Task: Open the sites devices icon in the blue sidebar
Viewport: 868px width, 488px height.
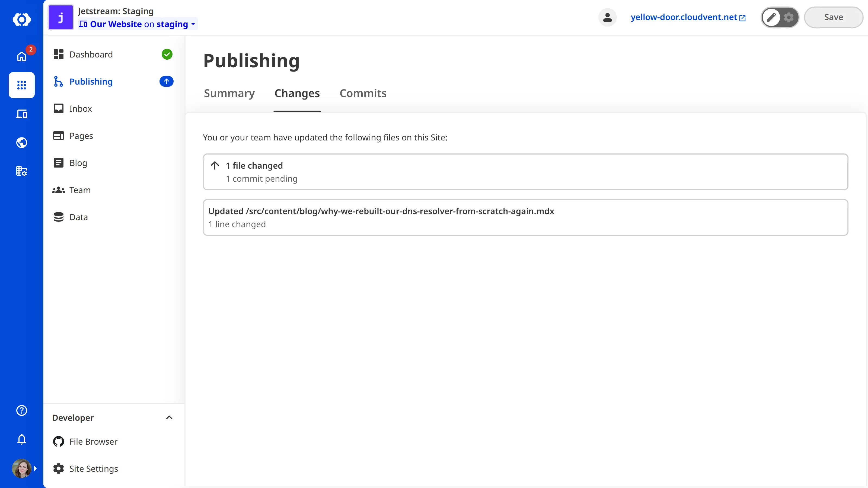Action: [x=22, y=114]
